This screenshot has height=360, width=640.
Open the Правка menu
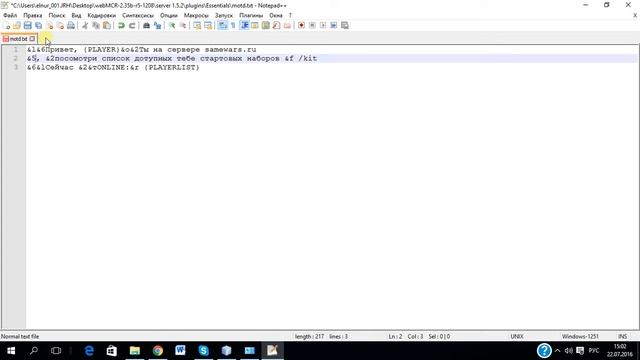(33, 15)
